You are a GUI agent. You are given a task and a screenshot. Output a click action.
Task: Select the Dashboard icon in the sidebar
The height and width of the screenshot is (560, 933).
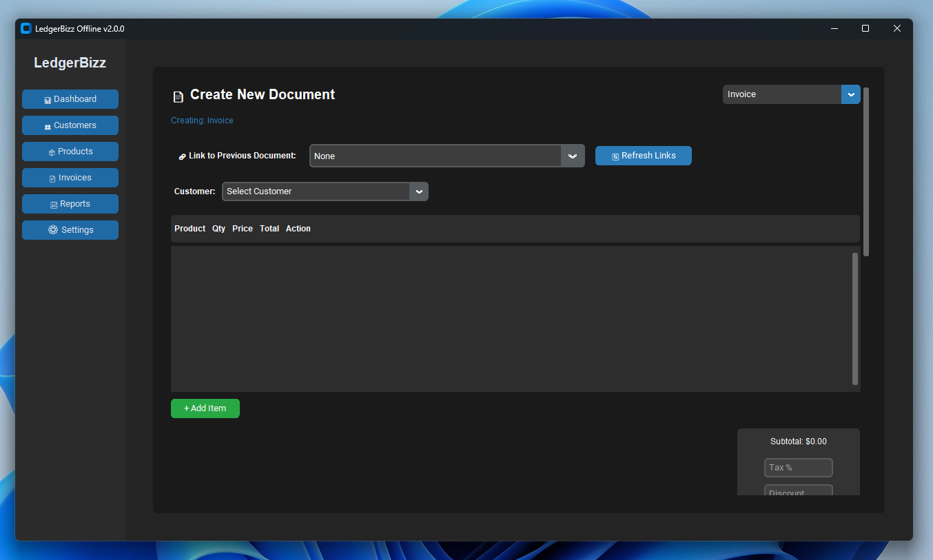(x=48, y=99)
